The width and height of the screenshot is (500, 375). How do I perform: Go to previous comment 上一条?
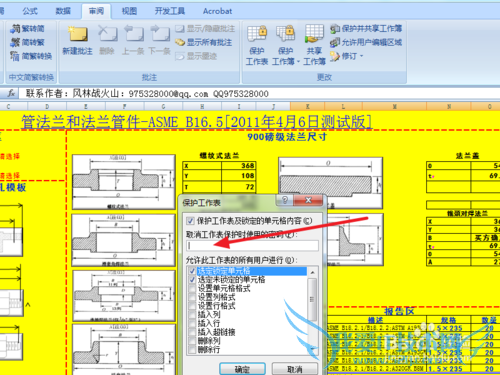(133, 40)
